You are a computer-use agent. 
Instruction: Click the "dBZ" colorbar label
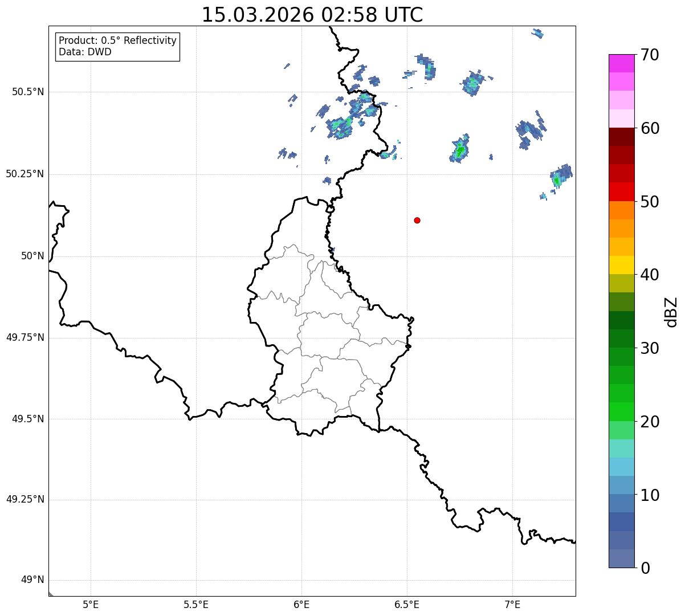pos(671,312)
